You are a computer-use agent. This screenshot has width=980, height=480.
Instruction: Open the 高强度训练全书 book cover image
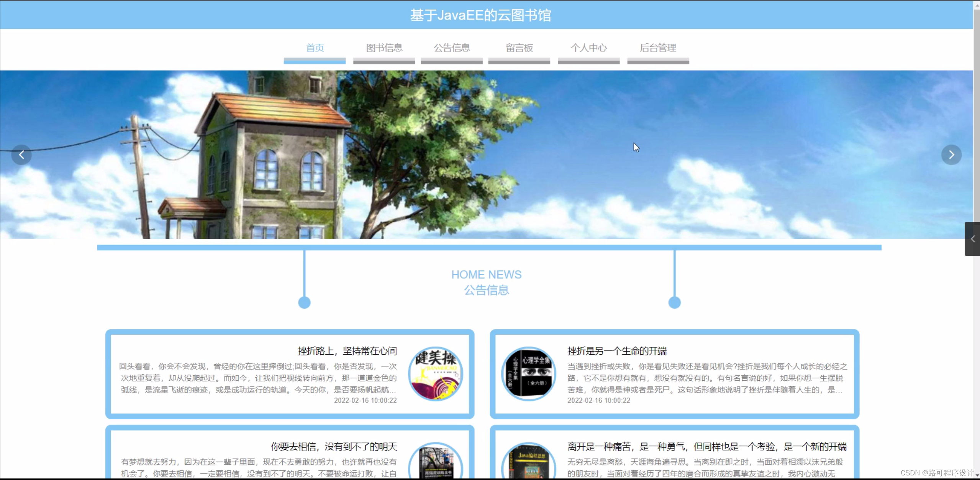tap(436, 462)
